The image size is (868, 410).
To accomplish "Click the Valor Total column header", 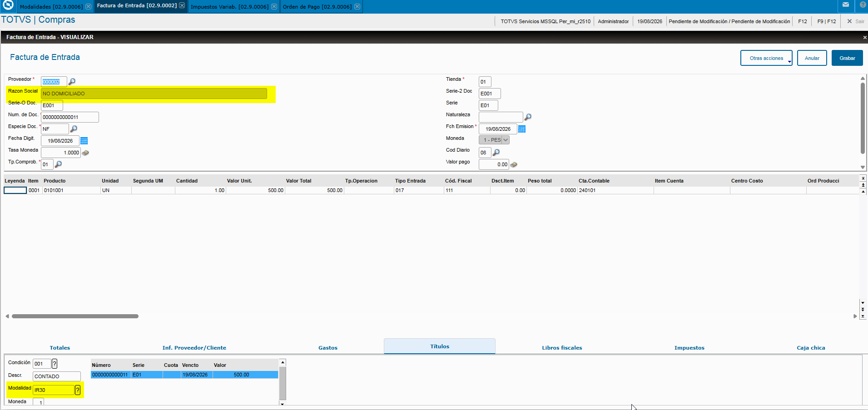I will [298, 181].
